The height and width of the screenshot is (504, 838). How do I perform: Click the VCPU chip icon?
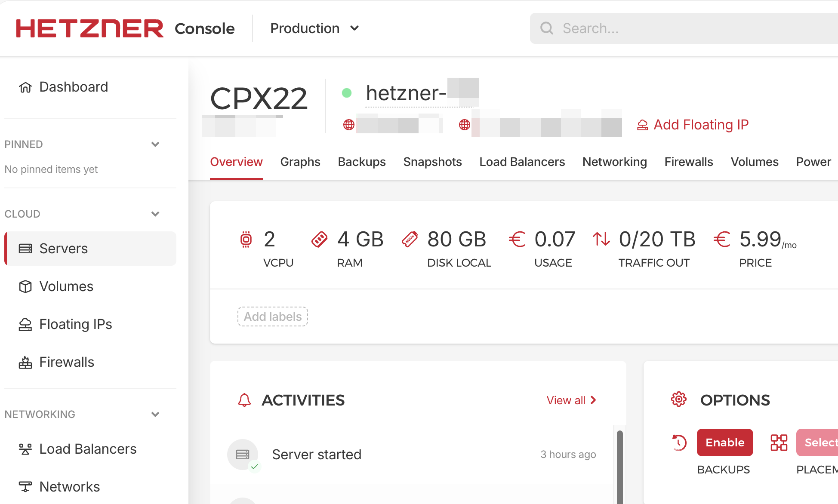[x=246, y=239]
